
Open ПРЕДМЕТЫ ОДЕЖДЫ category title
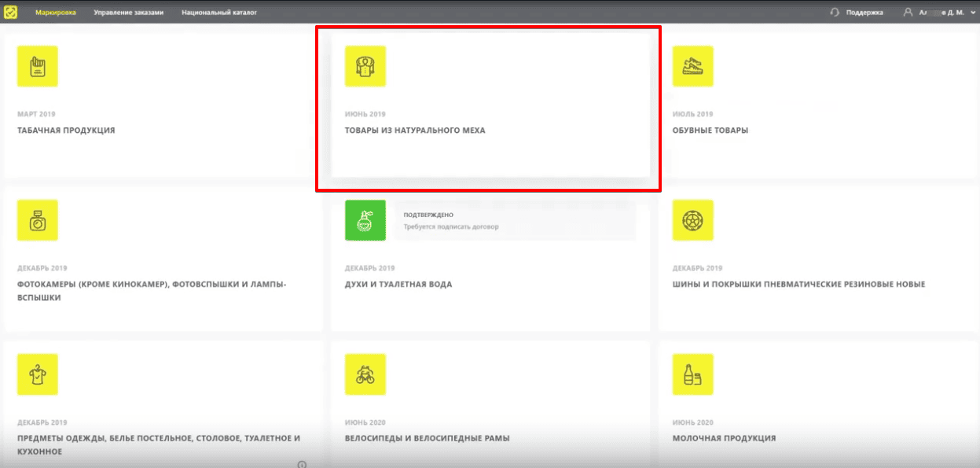[x=159, y=445]
